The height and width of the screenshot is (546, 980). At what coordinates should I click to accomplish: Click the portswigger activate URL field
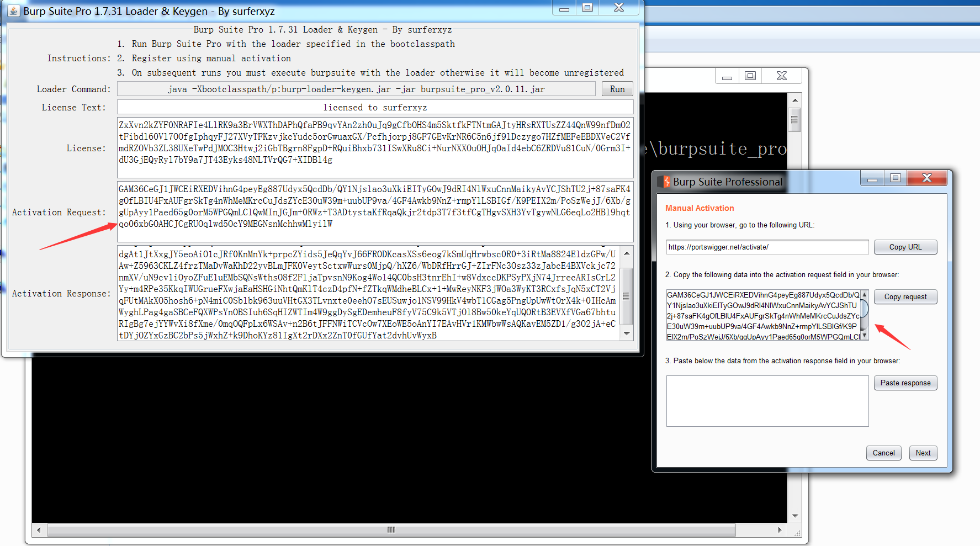(767, 247)
